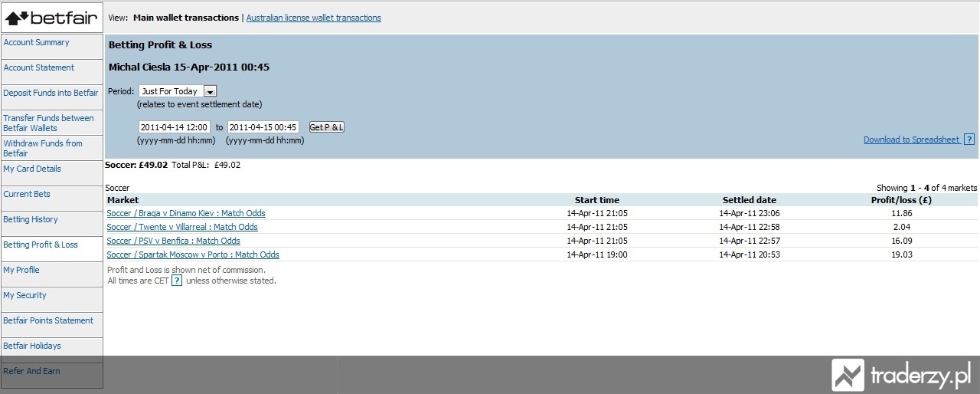Click settled date 14-Apr-11 22:57

pos(750,241)
